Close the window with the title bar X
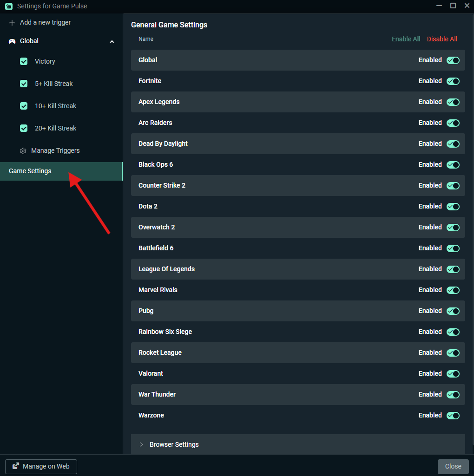This screenshot has width=474, height=476. (x=467, y=6)
